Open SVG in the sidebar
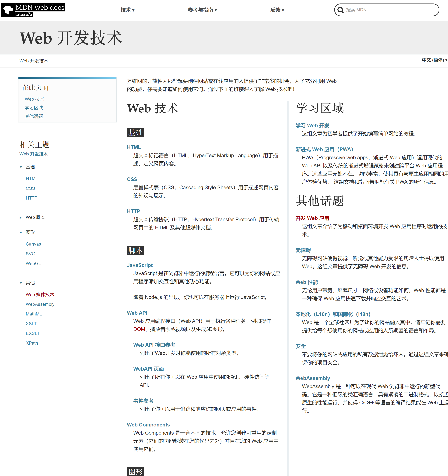The width and height of the screenshot is (448, 476). coord(30,254)
